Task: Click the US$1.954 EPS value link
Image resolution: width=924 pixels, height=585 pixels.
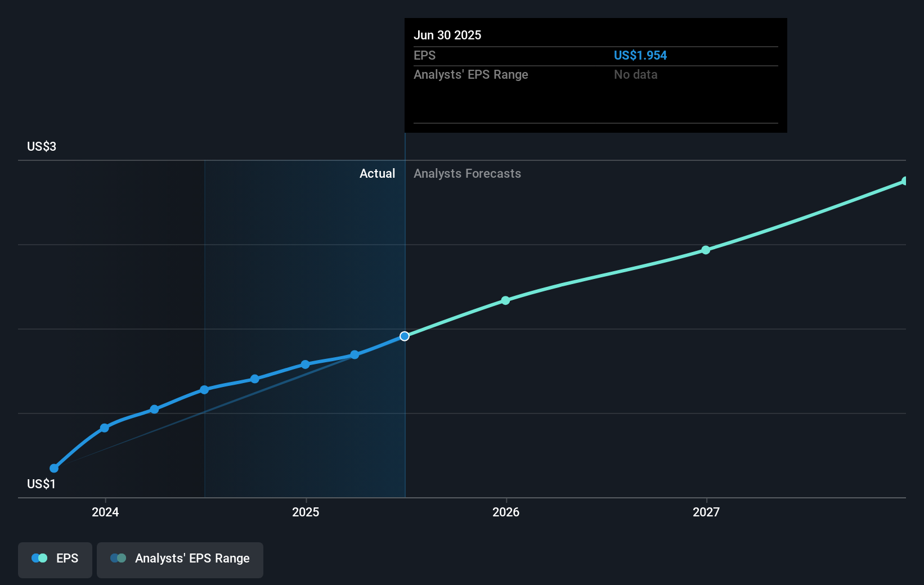Action: coord(640,55)
